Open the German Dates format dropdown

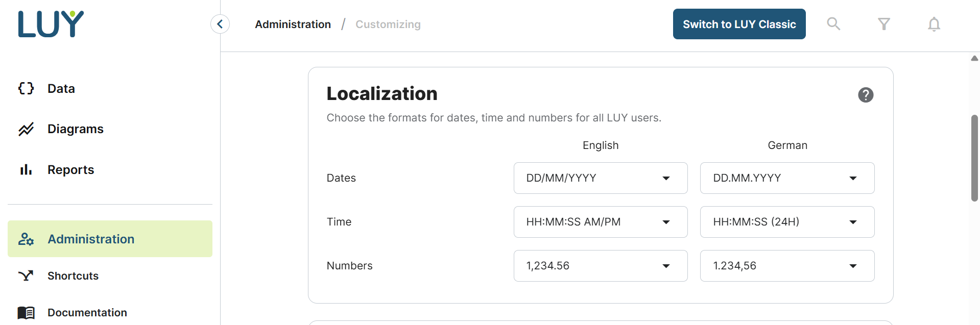click(x=786, y=178)
